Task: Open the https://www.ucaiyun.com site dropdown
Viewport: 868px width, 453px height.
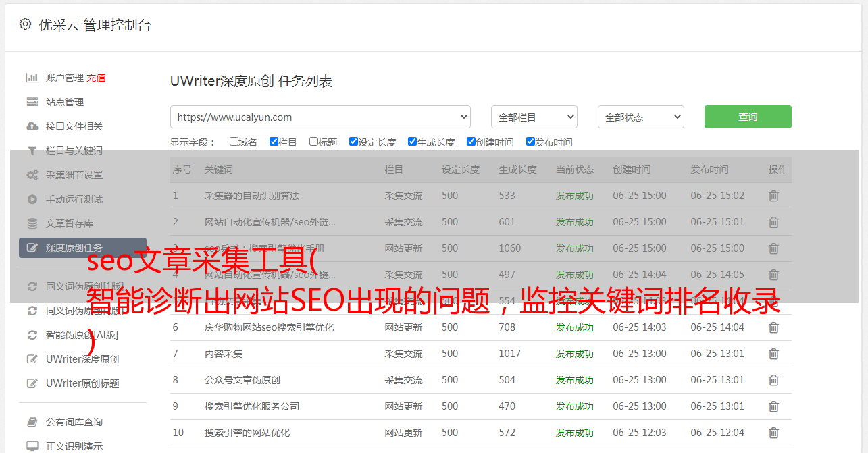Action: click(x=320, y=117)
